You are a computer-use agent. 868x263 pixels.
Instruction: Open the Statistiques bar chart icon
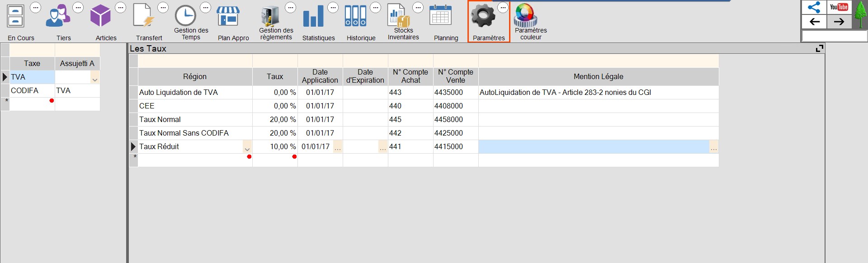(x=313, y=16)
